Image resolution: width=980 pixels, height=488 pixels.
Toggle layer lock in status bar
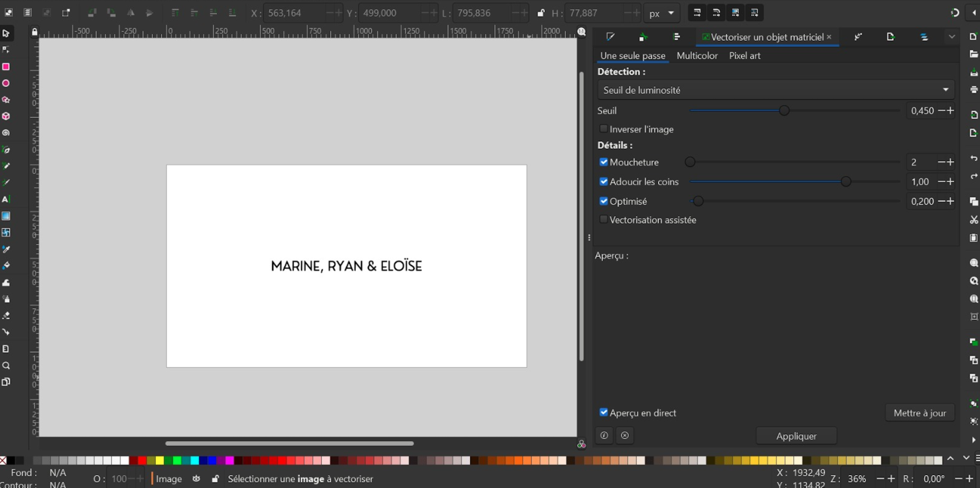point(215,479)
